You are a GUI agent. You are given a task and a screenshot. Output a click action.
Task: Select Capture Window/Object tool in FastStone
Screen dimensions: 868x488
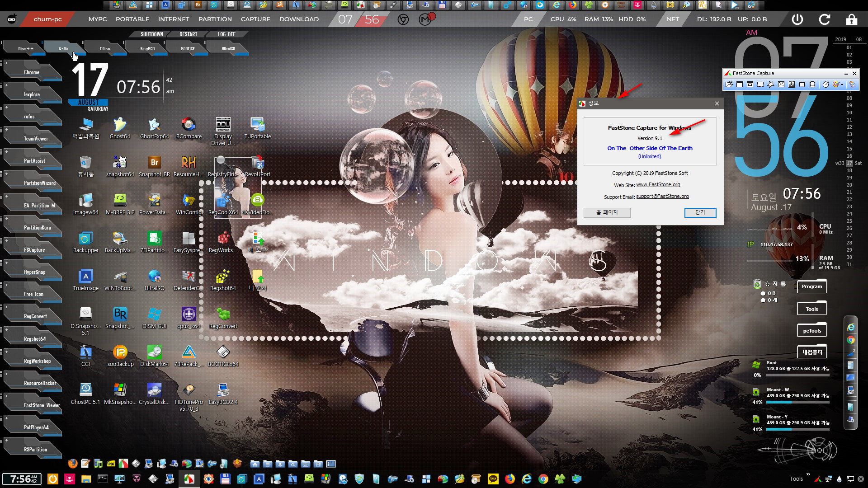click(750, 84)
